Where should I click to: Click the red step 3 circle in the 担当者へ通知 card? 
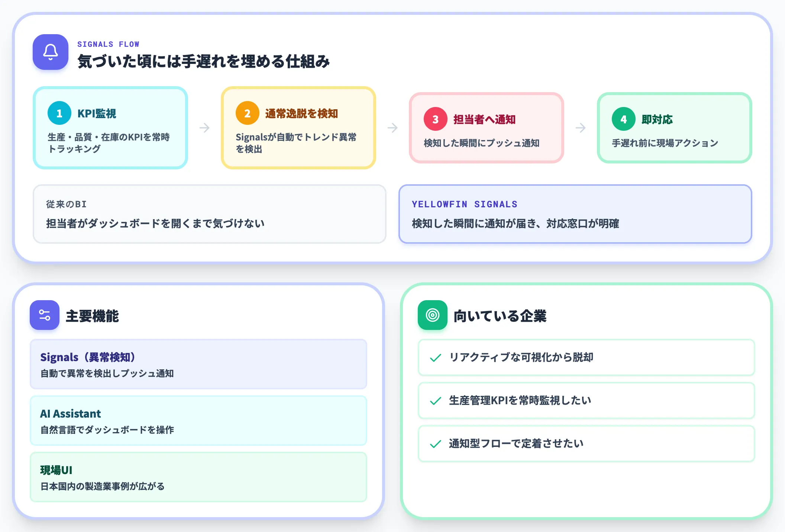436,119
